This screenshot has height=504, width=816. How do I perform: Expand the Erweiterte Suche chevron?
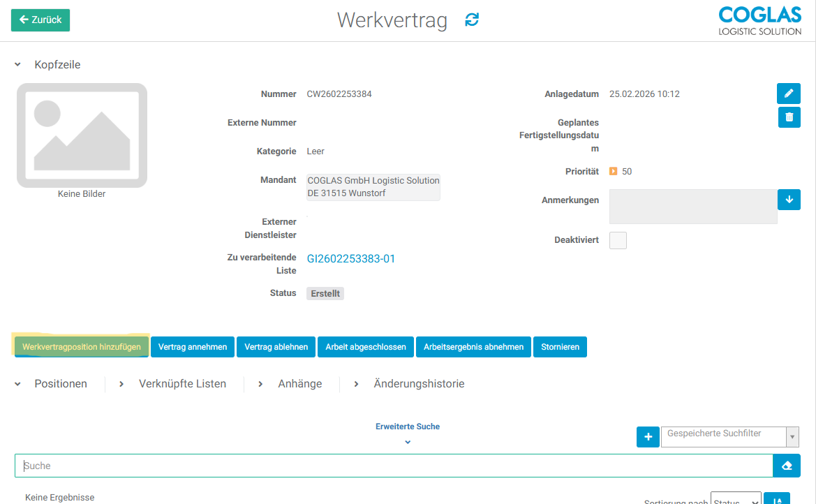408,442
